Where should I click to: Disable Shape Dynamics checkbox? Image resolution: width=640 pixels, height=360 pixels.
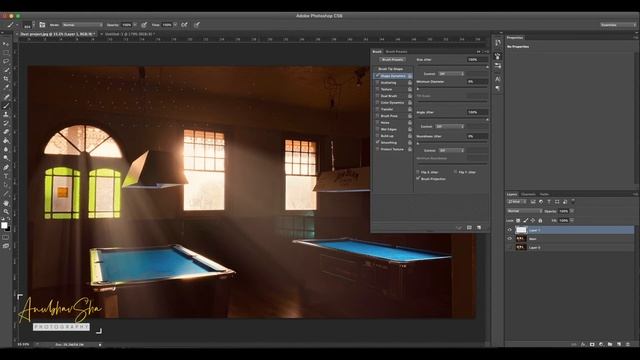pyautogui.click(x=378, y=76)
